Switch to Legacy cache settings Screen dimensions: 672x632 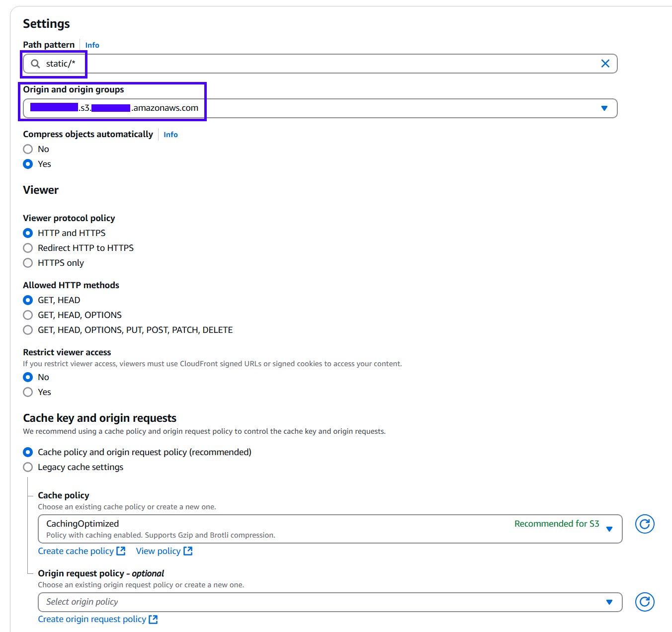pyautogui.click(x=28, y=467)
